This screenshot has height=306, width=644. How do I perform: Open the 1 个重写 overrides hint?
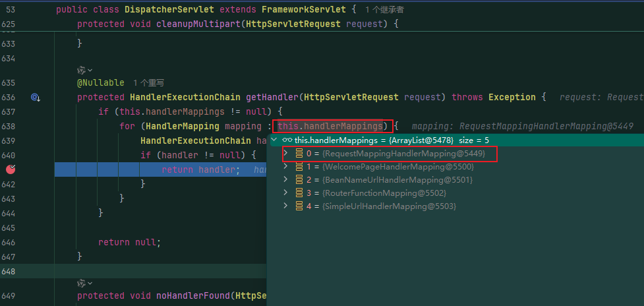(x=148, y=83)
